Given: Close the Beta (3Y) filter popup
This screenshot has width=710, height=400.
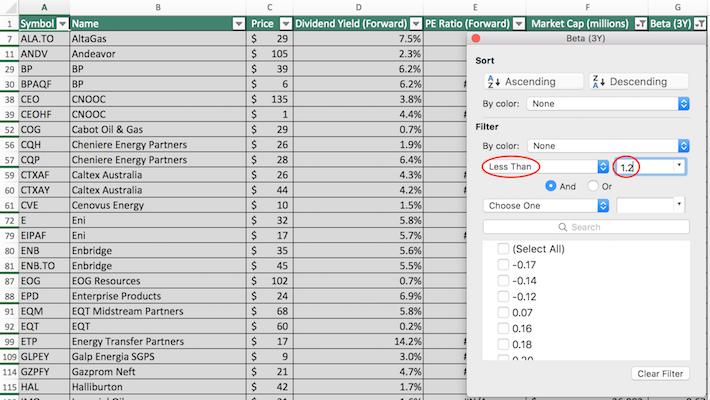Looking at the screenshot, I should click(477, 38).
